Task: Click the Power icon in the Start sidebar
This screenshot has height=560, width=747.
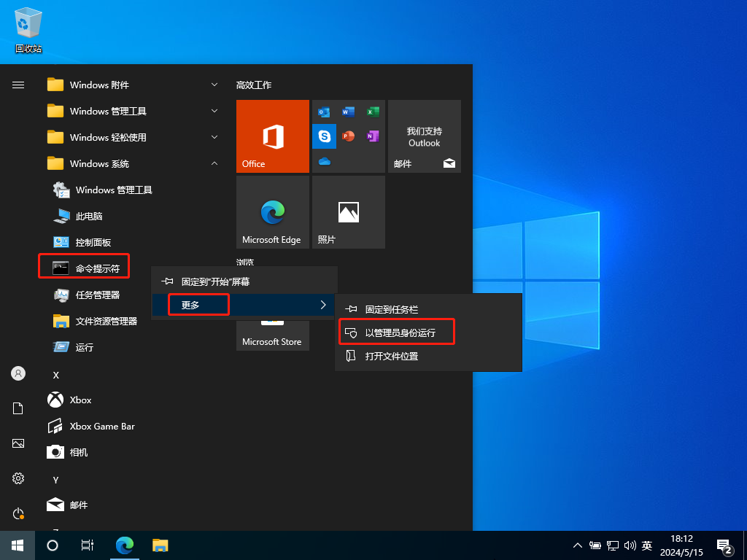Action: [x=18, y=513]
